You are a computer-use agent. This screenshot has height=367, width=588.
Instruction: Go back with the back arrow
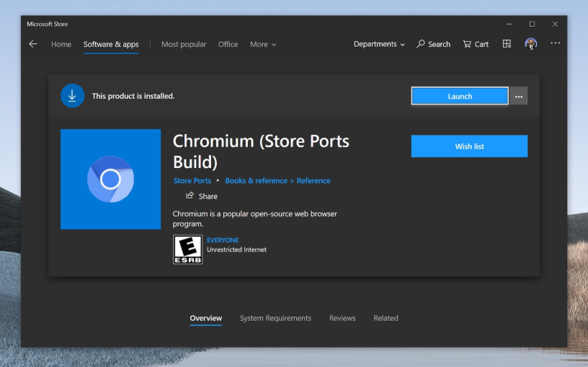[33, 44]
